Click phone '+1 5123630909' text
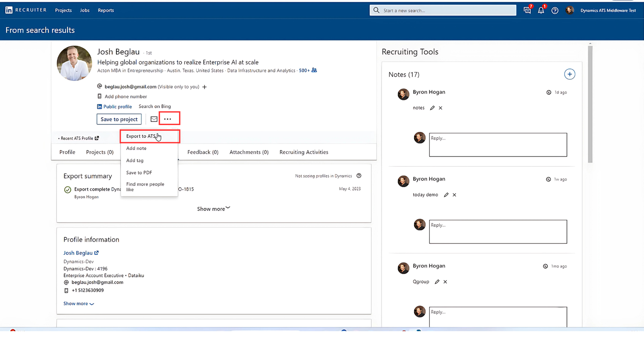Image resolution: width=644 pixels, height=362 pixels. pyautogui.click(x=88, y=290)
